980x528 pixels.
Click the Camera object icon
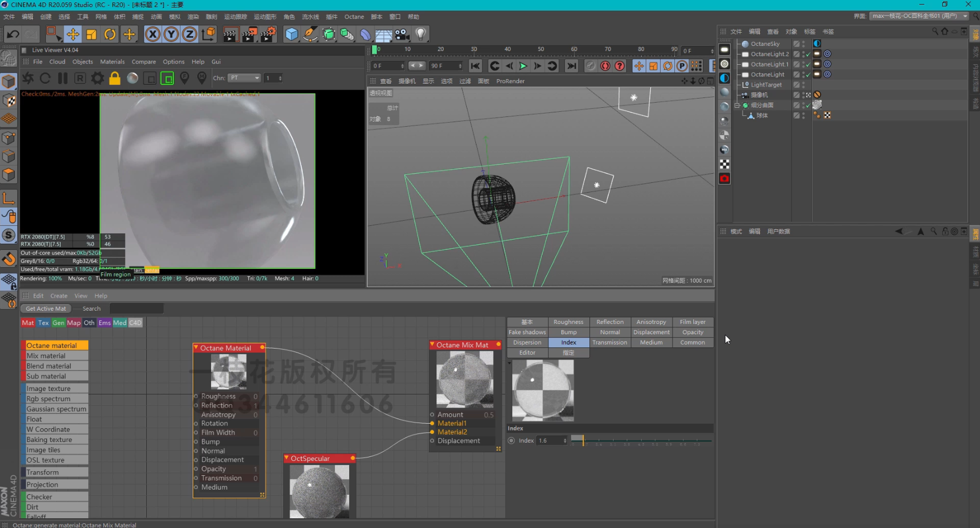pos(402,34)
